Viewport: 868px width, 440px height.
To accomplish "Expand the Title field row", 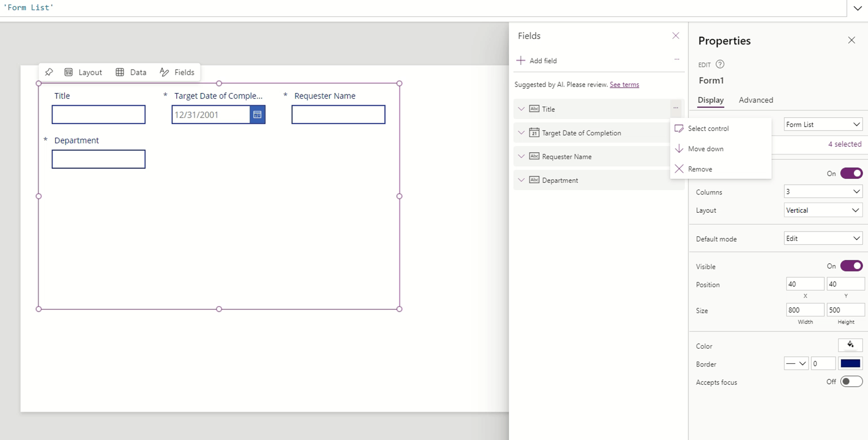I will [521, 109].
